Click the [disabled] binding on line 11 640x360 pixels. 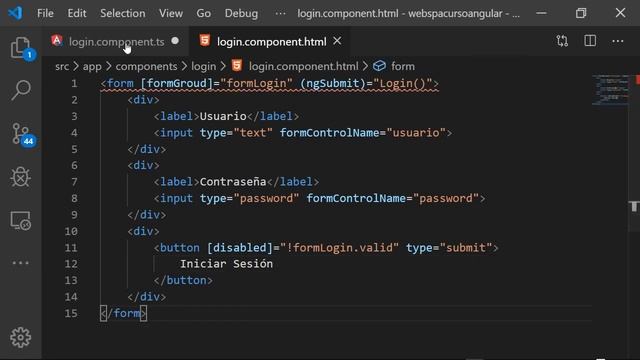pyautogui.click(x=240, y=248)
